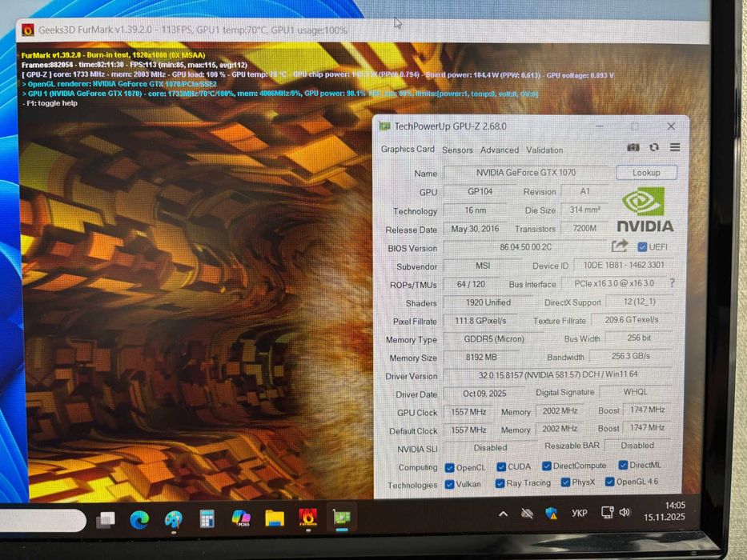Screen dimensions: 747x560
Task: Click ROPs/TMUs value 64 / 120
Action: point(471,284)
